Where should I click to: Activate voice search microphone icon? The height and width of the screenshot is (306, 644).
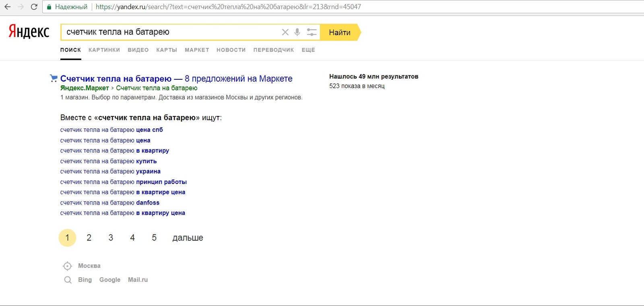pos(297,32)
